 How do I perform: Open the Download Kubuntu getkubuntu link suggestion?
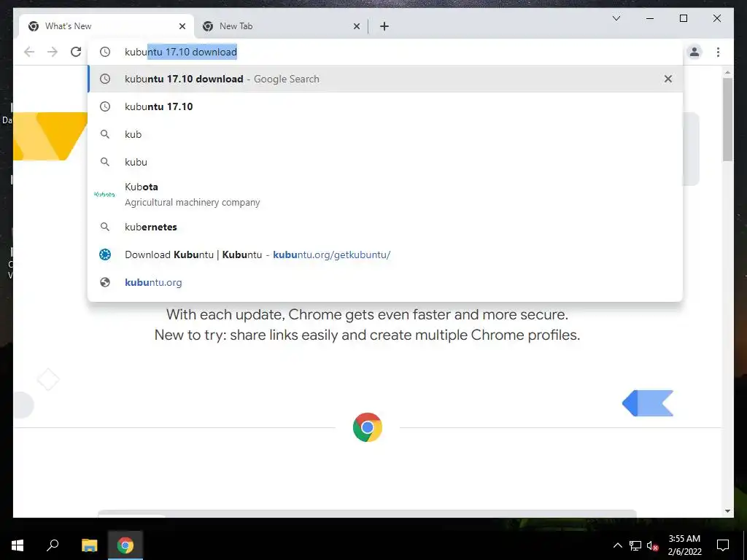tap(385, 254)
